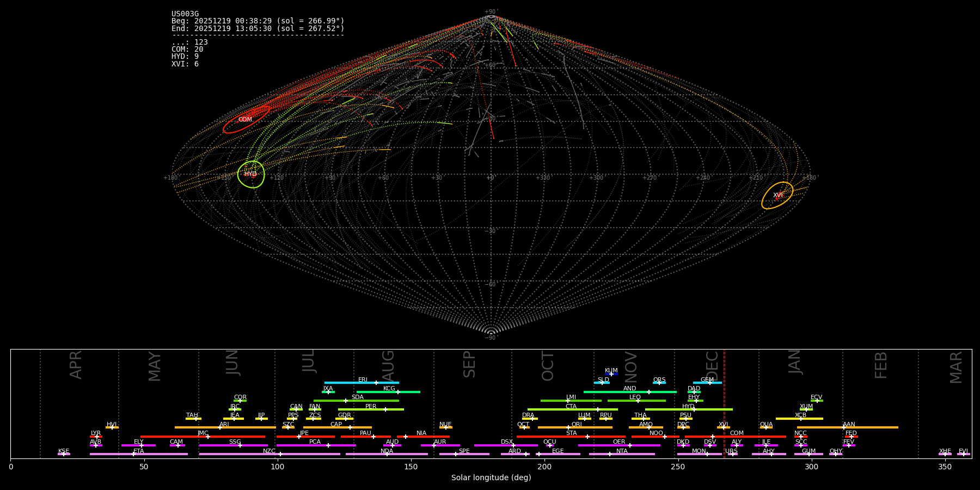
Task: Select the STA shower label in timeline
Action: 571,433
